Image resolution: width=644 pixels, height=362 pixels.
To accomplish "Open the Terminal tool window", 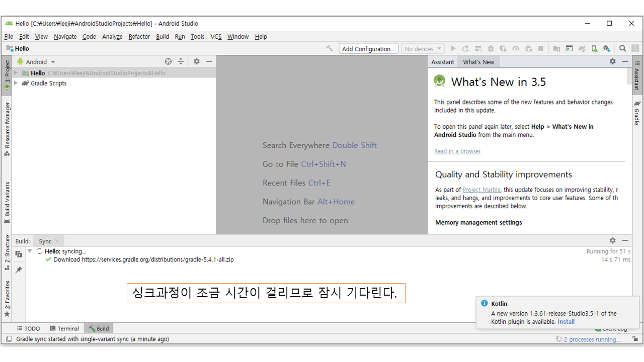I will (64, 328).
